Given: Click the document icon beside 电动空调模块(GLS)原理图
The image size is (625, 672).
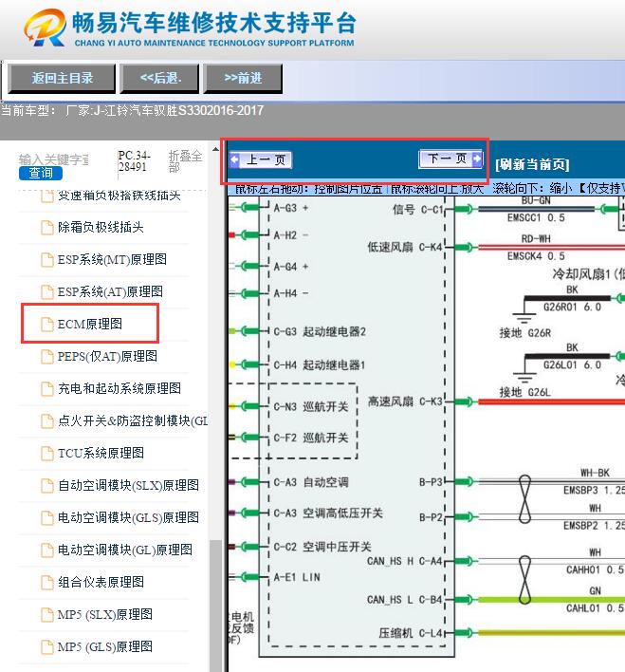Looking at the screenshot, I should pyautogui.click(x=47, y=517).
